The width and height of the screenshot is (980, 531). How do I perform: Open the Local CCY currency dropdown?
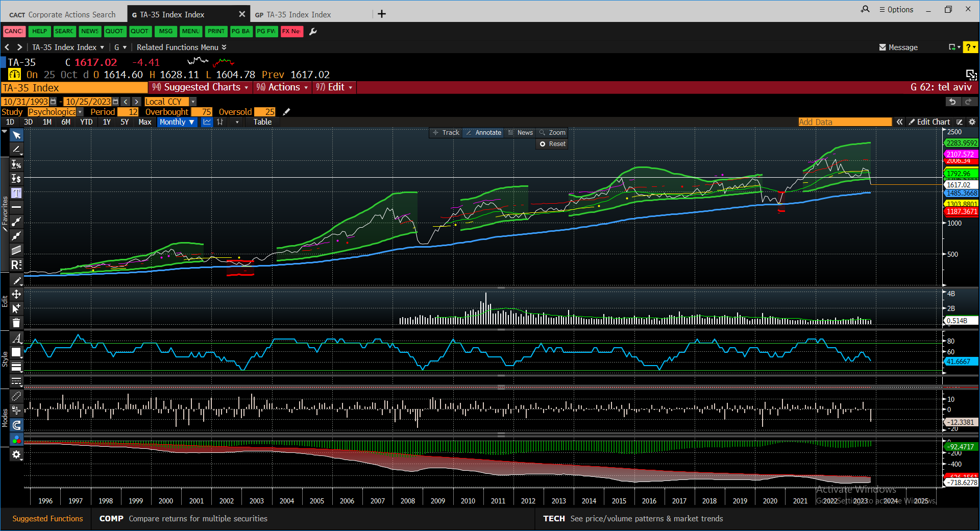point(193,102)
